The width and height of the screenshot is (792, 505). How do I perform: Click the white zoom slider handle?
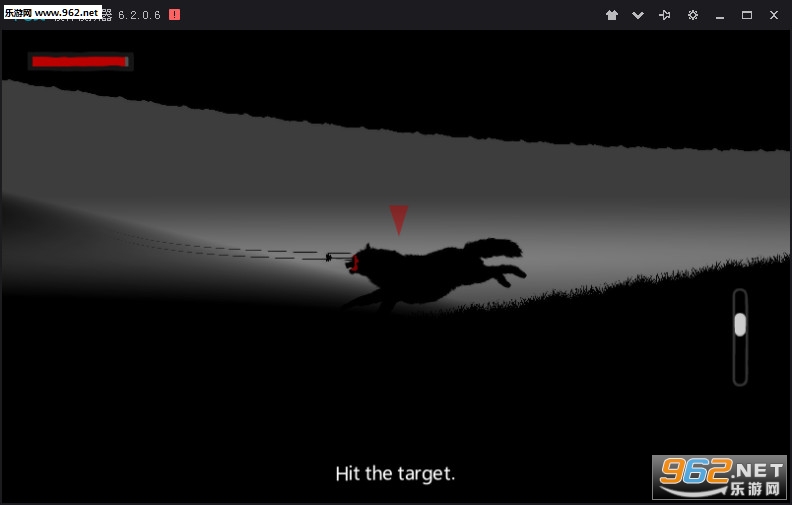[740, 324]
